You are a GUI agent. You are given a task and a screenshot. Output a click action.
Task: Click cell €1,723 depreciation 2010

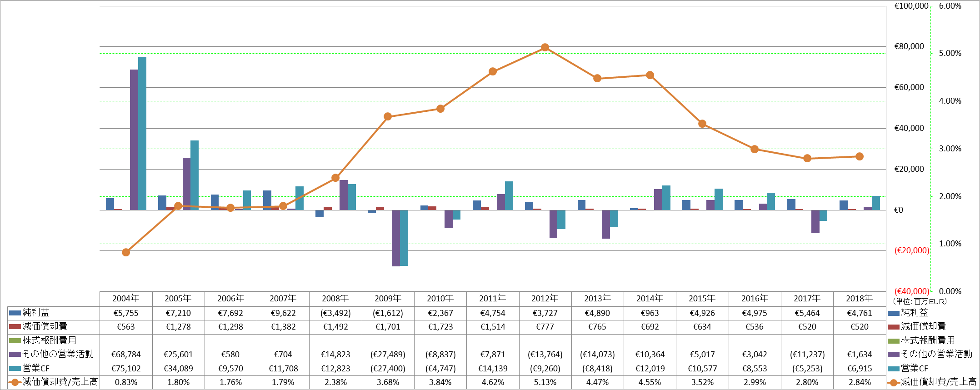pyautogui.click(x=440, y=327)
